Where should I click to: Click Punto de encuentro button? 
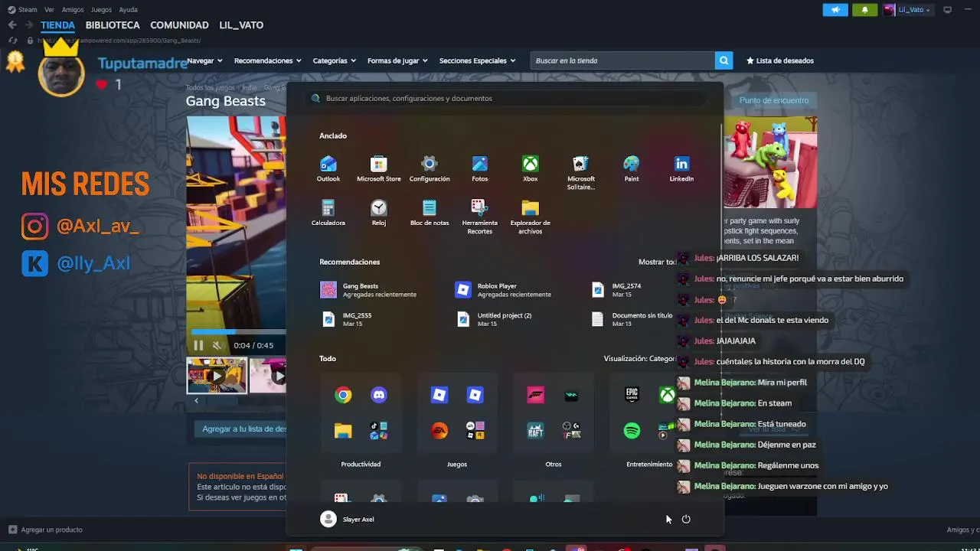[x=774, y=100]
